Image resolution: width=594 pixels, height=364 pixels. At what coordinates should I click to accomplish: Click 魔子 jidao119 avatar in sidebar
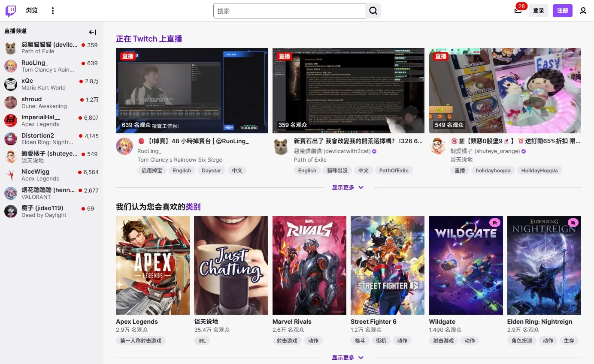[x=11, y=211]
